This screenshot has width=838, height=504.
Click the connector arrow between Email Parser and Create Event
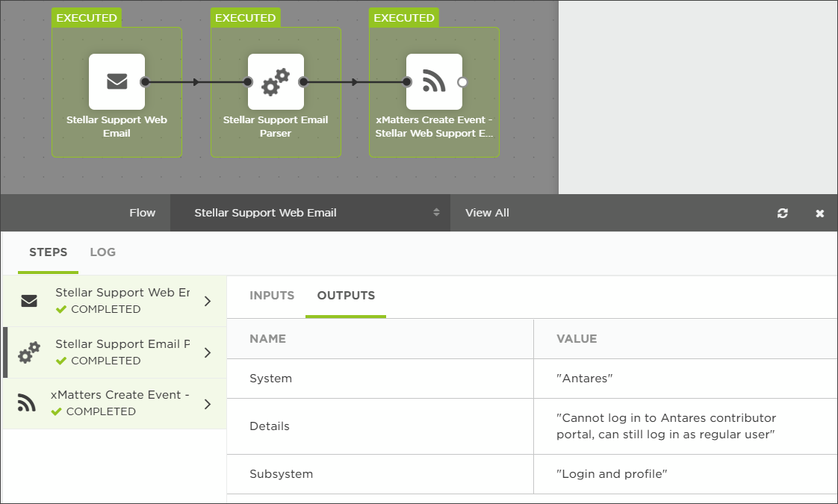[x=355, y=82]
